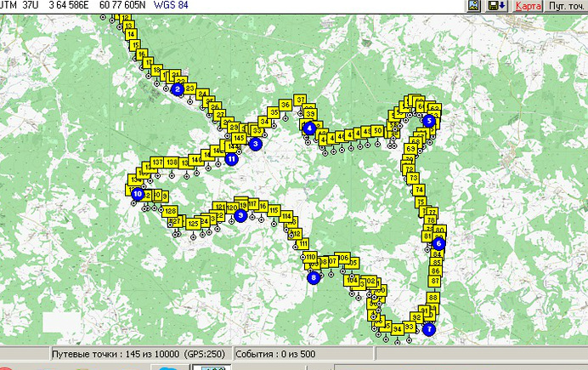Select blue route marker 2
This screenshot has height=370, width=588.
(x=178, y=89)
